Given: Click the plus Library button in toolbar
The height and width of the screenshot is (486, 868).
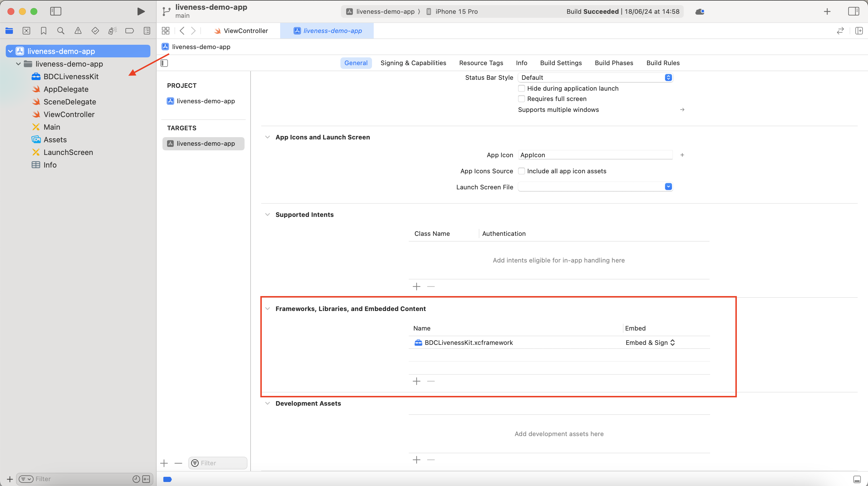Looking at the screenshot, I should [827, 11].
